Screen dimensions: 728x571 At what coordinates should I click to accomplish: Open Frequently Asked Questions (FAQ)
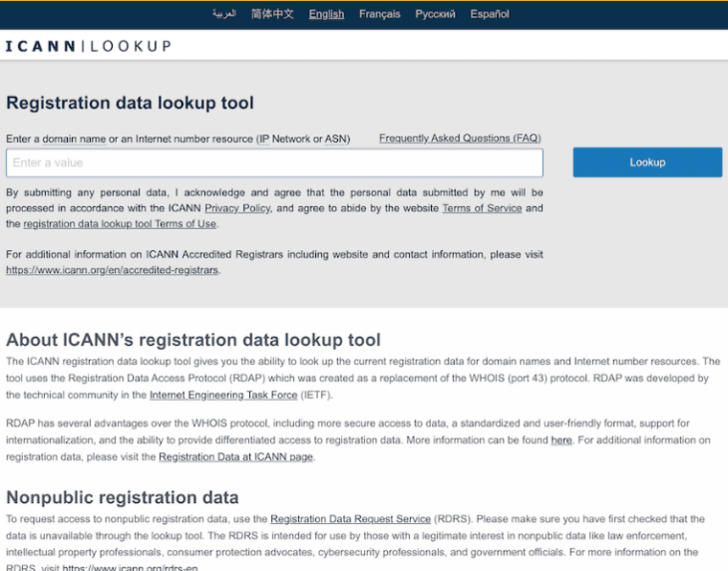point(459,139)
